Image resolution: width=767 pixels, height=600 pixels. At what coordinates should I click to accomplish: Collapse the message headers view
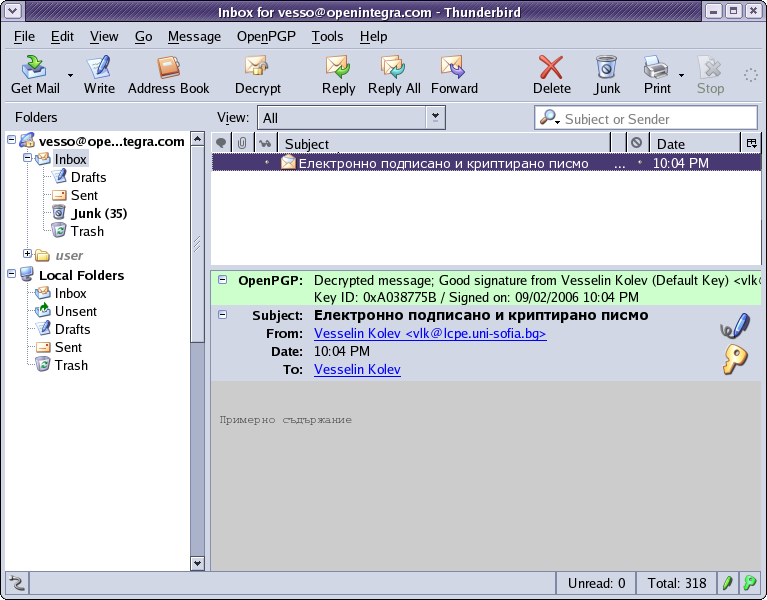(x=223, y=315)
